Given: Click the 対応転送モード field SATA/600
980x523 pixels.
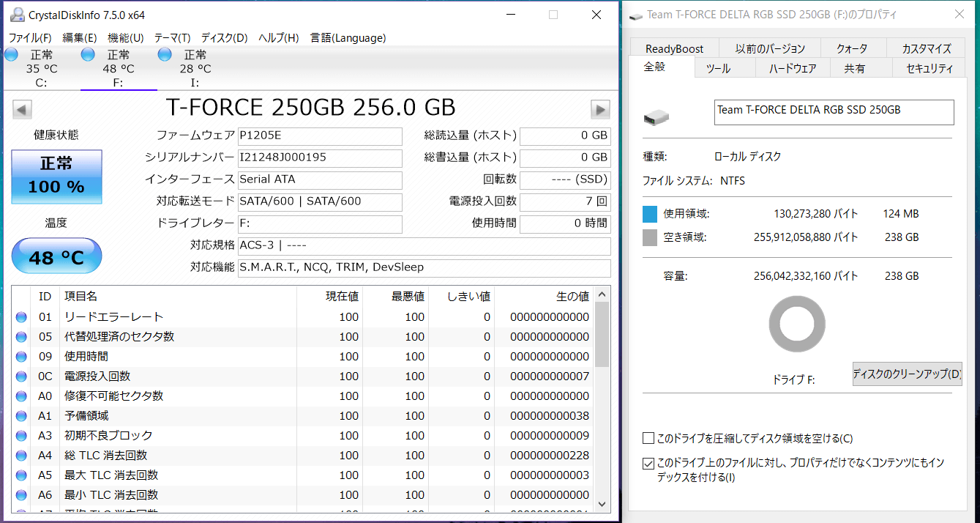Looking at the screenshot, I should [x=320, y=201].
